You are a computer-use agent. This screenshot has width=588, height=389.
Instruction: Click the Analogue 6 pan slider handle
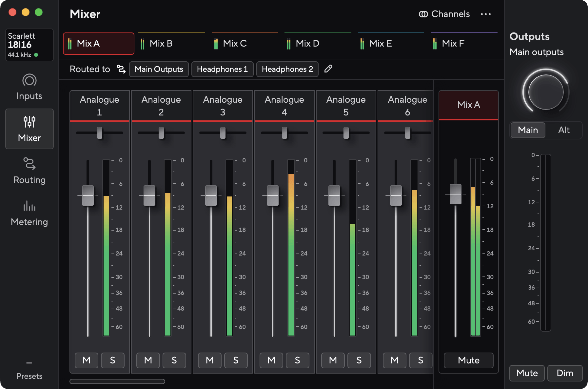(x=408, y=133)
